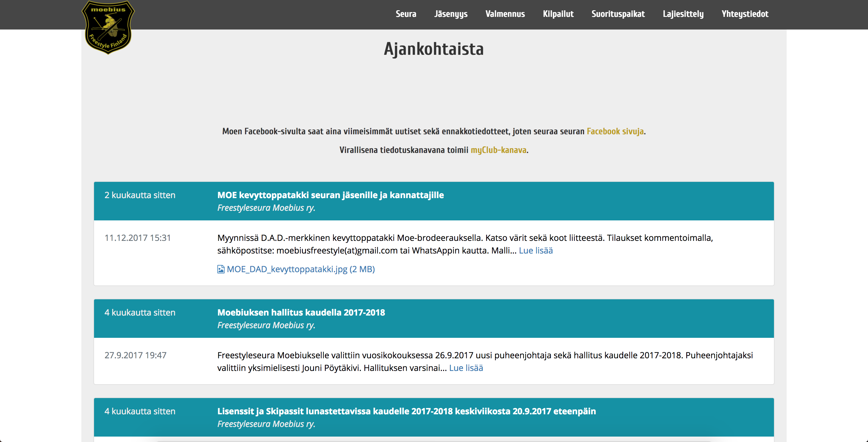Follow the Facebook sivuja link
Screen dimensions: 868x442
pyautogui.click(x=615, y=131)
